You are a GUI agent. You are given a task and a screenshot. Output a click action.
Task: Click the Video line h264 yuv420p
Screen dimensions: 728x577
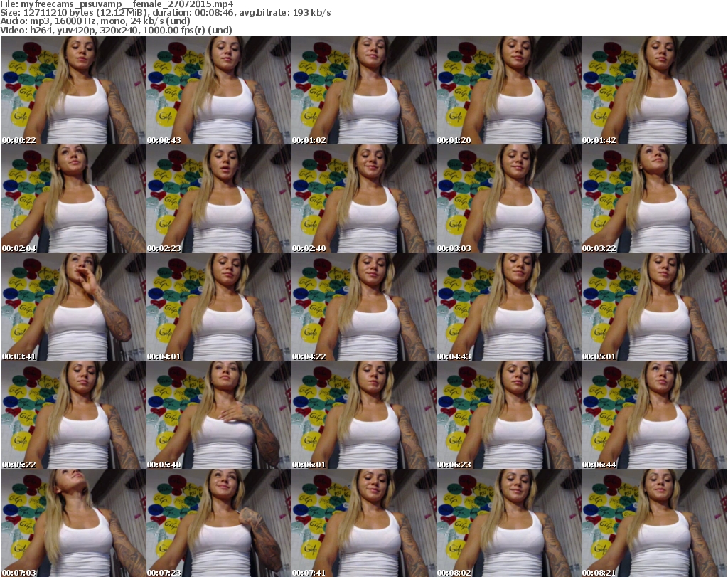116,30
